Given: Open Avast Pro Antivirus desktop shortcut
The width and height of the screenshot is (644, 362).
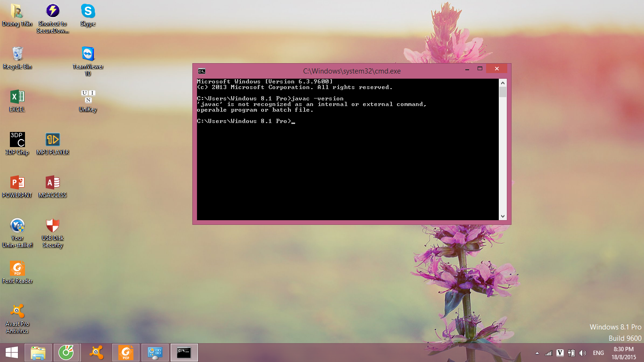Looking at the screenshot, I should (x=17, y=312).
